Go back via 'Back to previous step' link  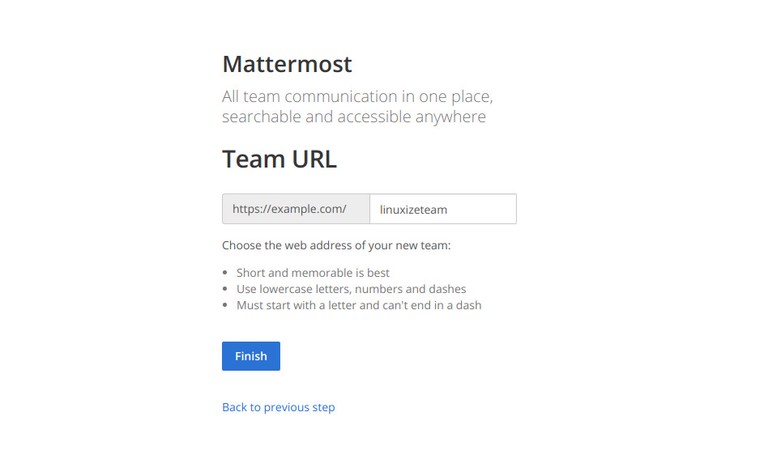(x=278, y=407)
